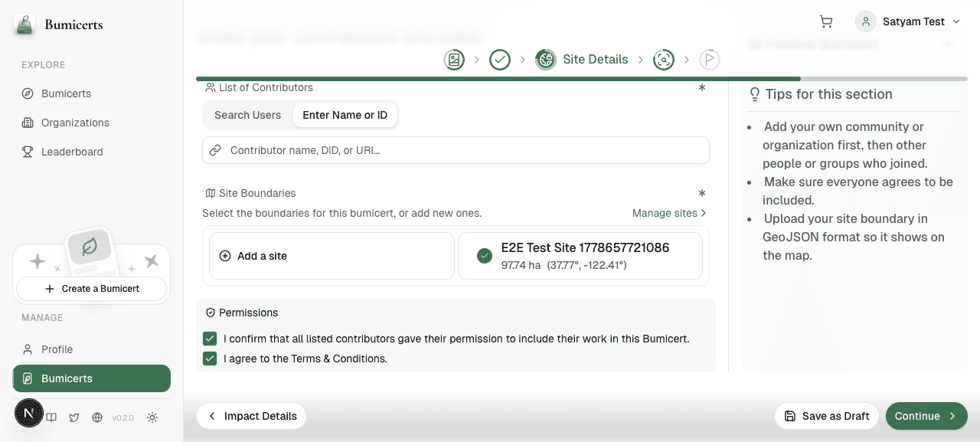Click the Next.js dev tools N badge
The image size is (980, 442).
coord(29,413)
